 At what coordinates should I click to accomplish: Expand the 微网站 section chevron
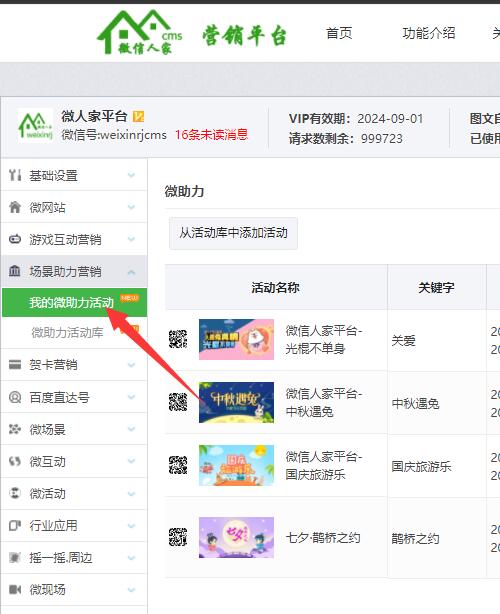click(x=132, y=207)
